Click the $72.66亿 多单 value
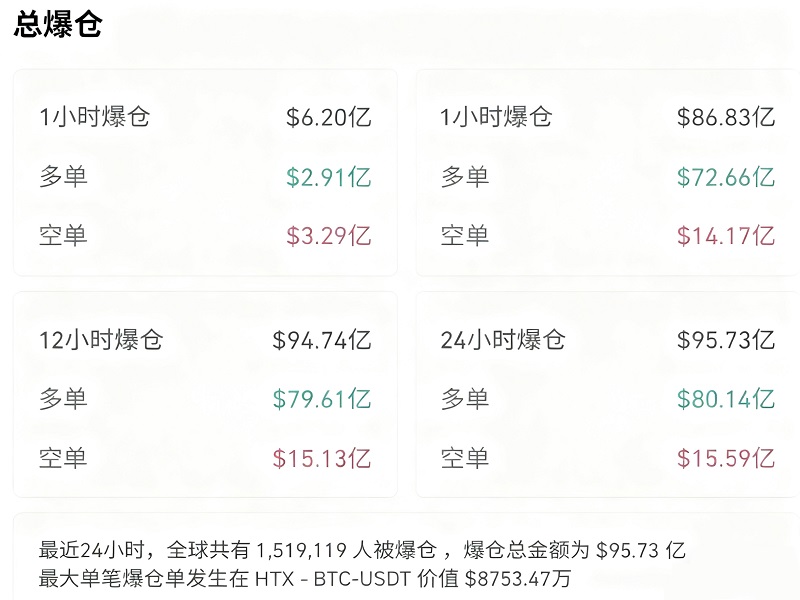 tap(725, 178)
